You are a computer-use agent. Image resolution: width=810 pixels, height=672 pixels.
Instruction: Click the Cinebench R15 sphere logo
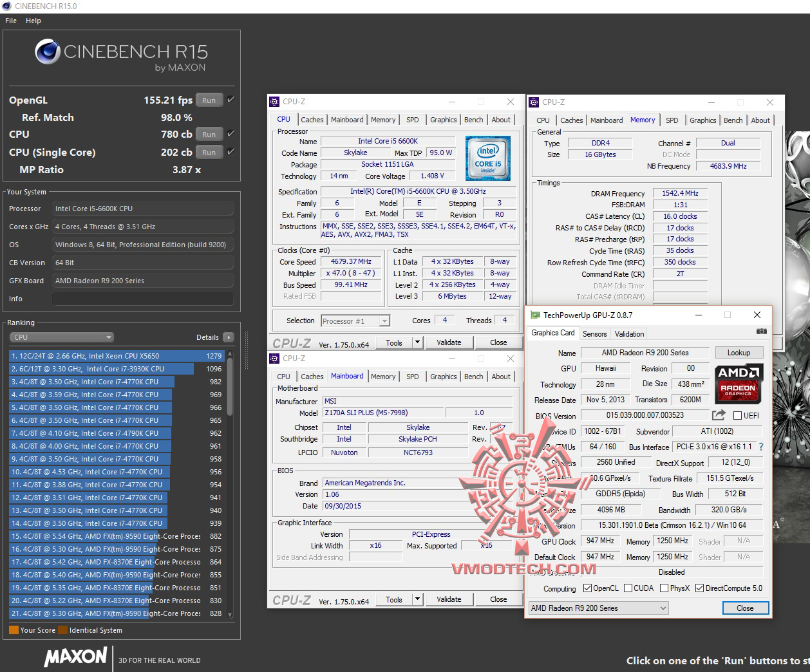click(48, 52)
